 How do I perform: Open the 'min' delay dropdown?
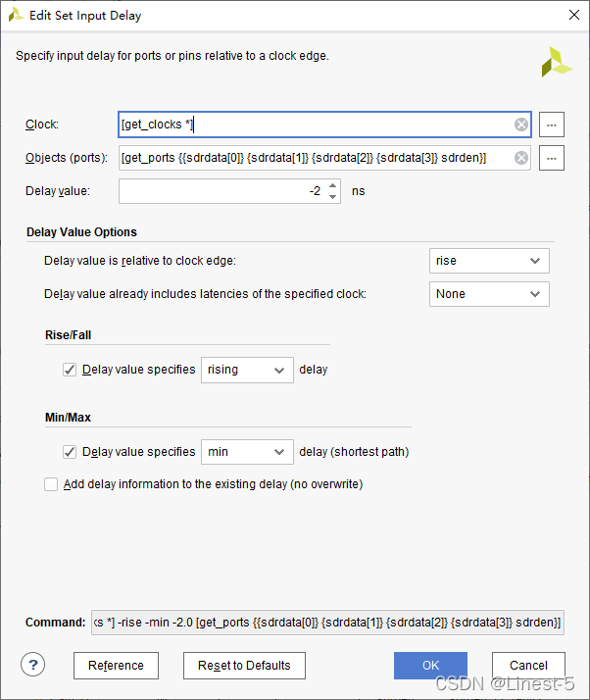[247, 452]
